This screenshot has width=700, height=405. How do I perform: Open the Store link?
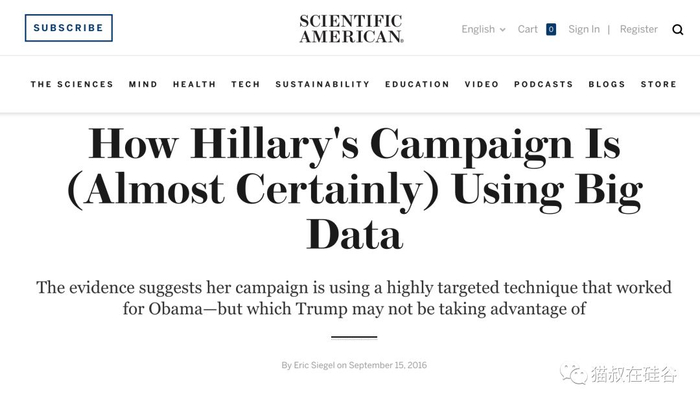click(659, 84)
